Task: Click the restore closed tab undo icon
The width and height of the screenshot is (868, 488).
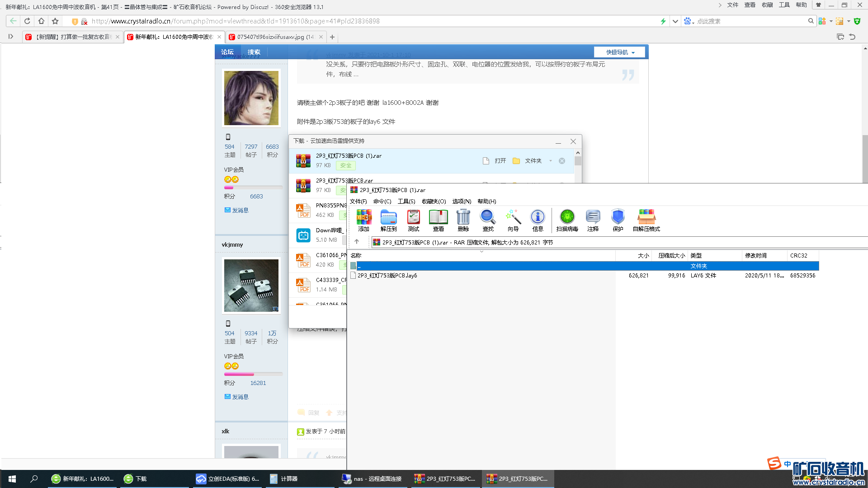Action: click(852, 37)
